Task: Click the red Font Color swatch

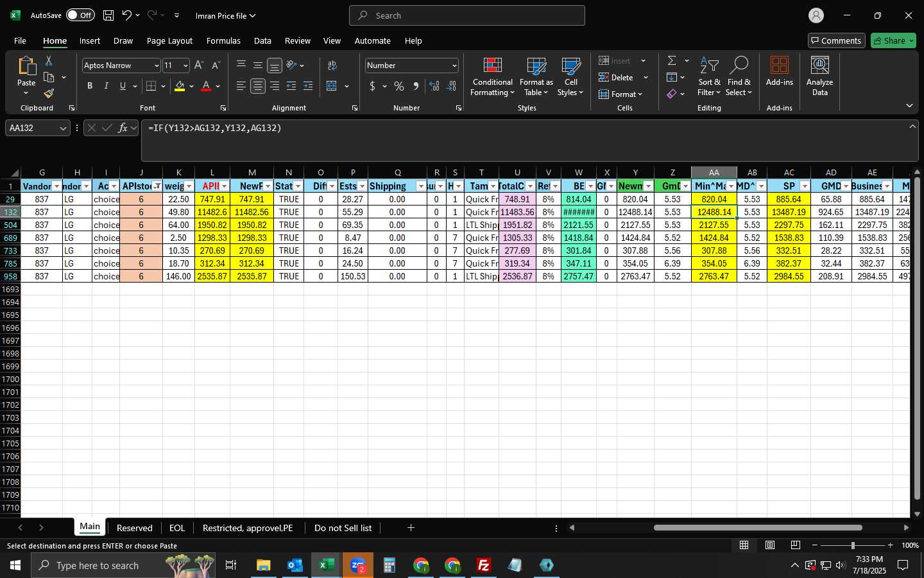Action: 206,86
